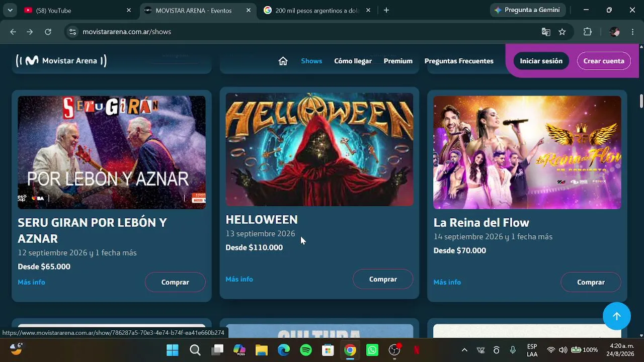
Task: Click the microphone icon in system tray
Action: point(513,350)
